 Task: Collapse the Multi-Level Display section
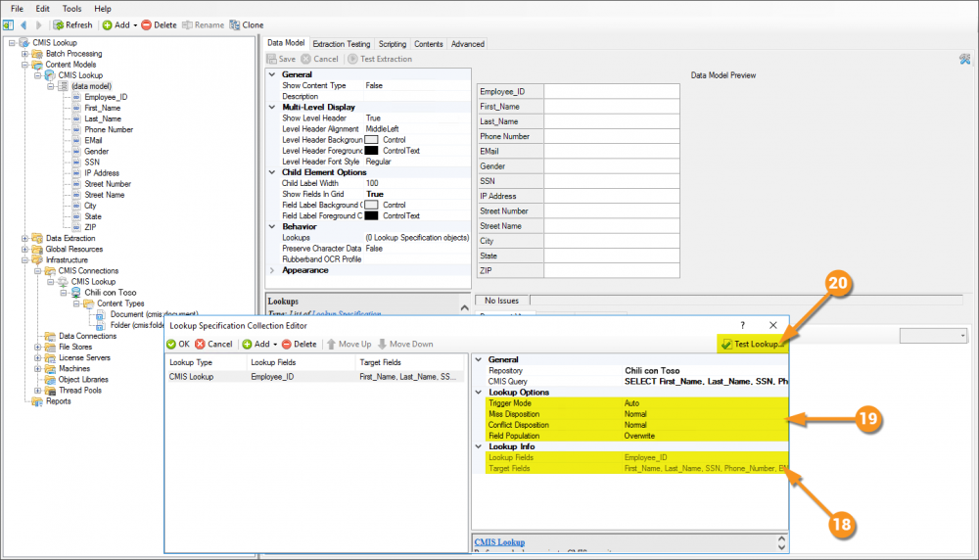272,107
